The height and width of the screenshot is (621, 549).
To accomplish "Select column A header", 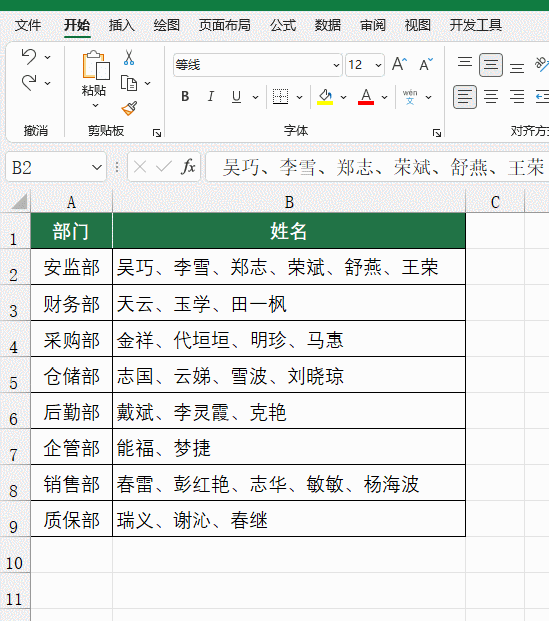I will pyautogui.click(x=71, y=202).
